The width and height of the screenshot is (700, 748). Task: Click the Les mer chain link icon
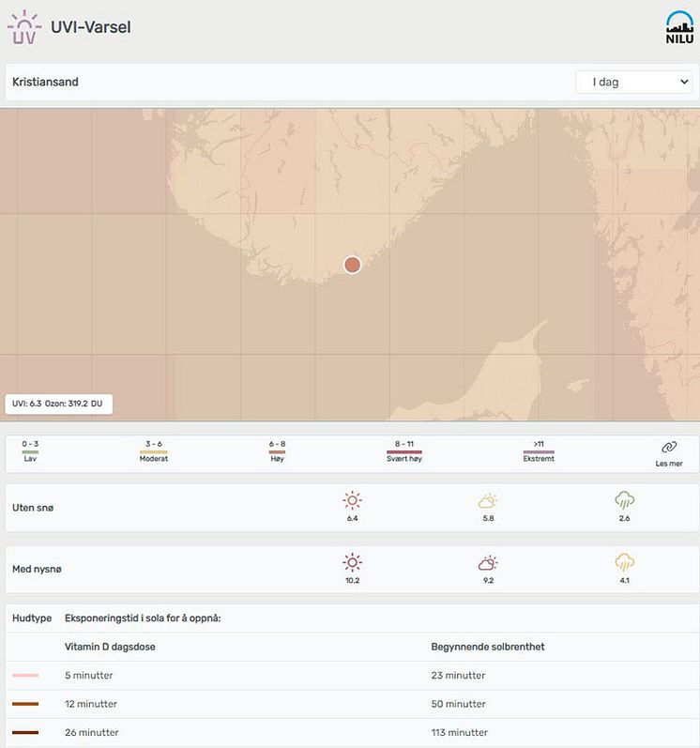pos(669,448)
